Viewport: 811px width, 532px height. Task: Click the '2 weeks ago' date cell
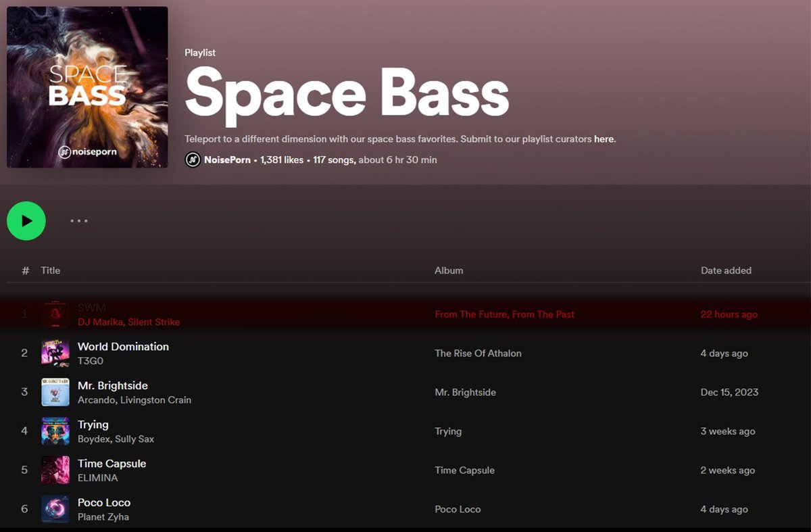coord(728,470)
